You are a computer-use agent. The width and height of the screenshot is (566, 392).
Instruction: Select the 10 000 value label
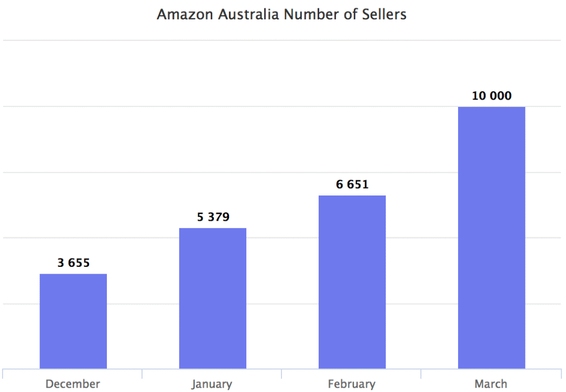492,96
